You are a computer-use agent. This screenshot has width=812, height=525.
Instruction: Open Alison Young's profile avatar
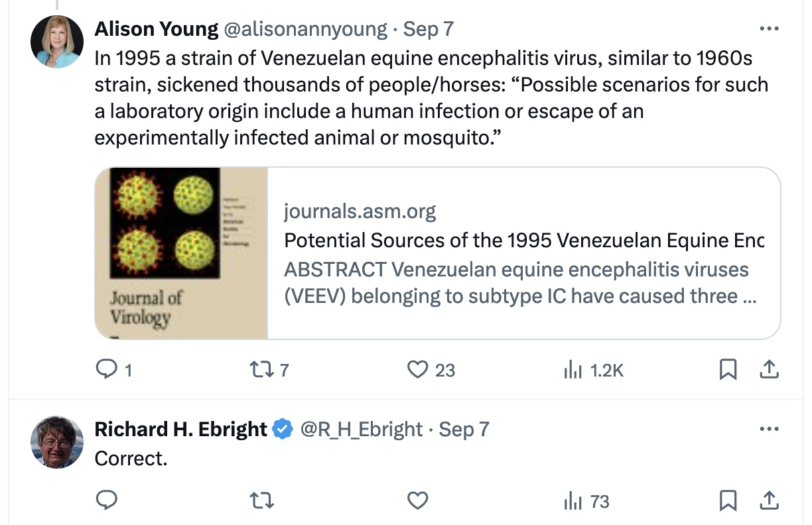coord(57,41)
